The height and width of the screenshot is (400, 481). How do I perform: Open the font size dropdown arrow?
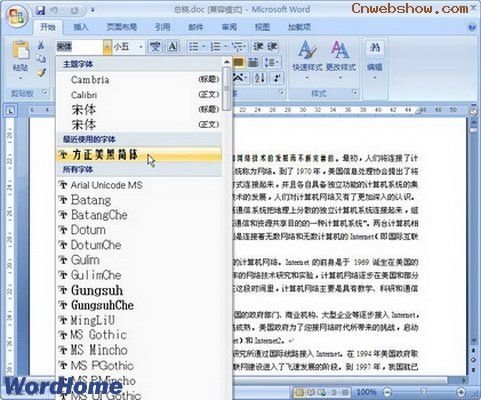tap(141, 47)
